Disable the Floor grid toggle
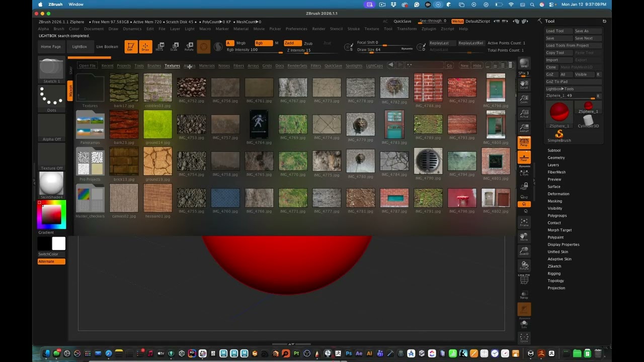 click(x=524, y=158)
